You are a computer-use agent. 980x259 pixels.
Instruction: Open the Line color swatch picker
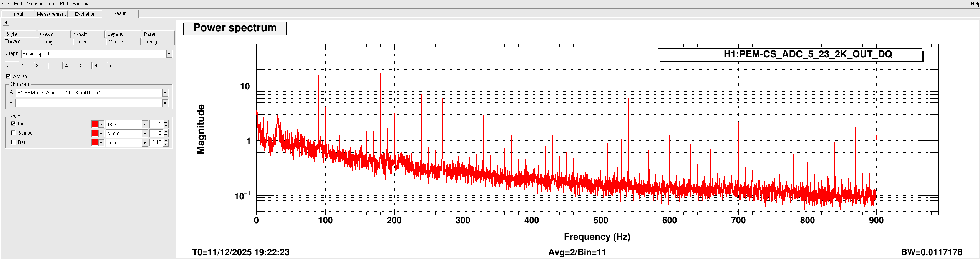[x=95, y=124]
